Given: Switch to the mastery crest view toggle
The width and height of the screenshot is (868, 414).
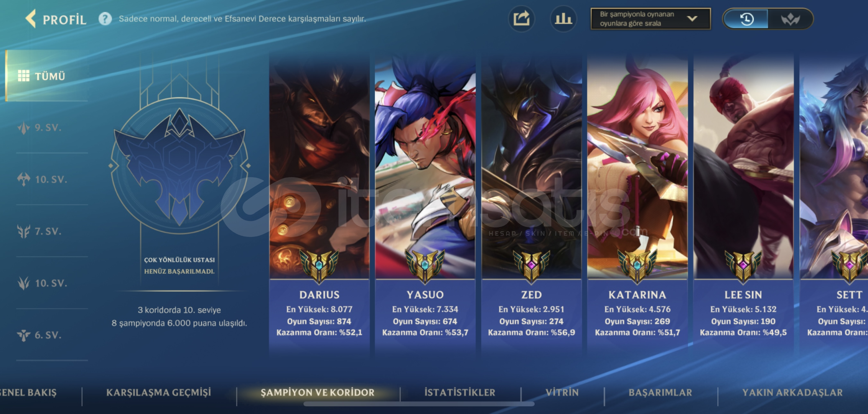Looking at the screenshot, I should pyautogui.click(x=790, y=19).
